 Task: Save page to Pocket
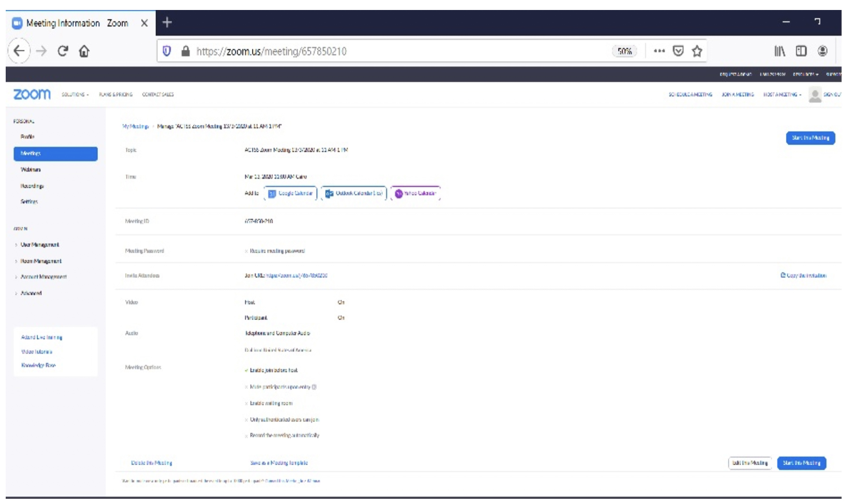coord(678,51)
